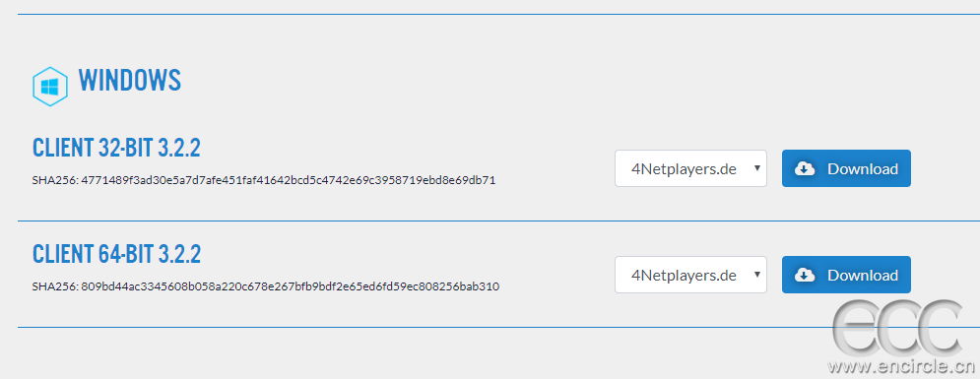980x379 pixels.
Task: Click the 3.2.2 version number of 64-bit client
Action: click(179, 254)
